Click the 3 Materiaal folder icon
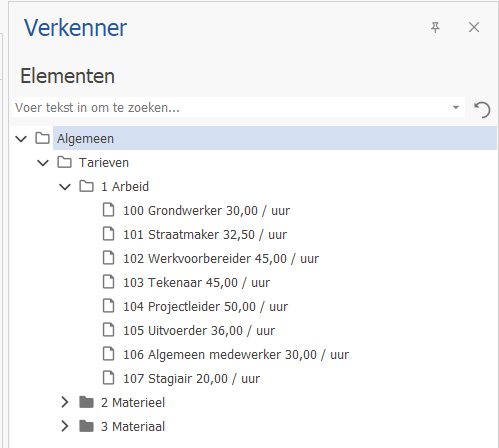Screen dimensions: 499x448 click(x=86, y=426)
